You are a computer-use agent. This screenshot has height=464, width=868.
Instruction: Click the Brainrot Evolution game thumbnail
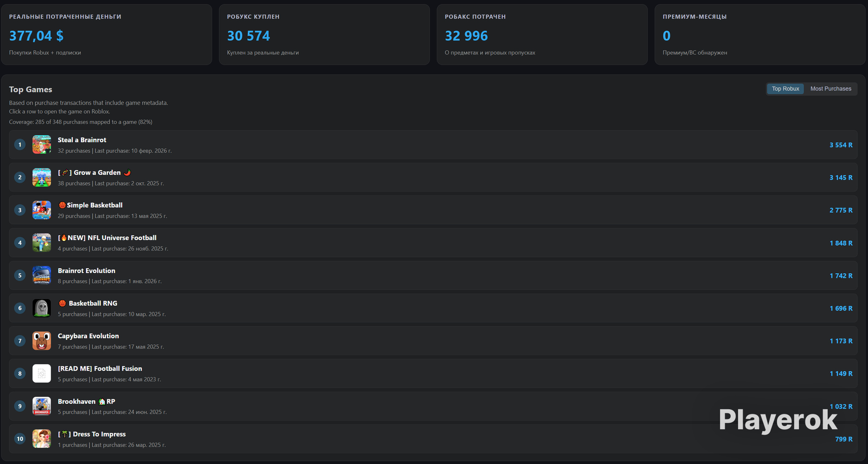[42, 276]
